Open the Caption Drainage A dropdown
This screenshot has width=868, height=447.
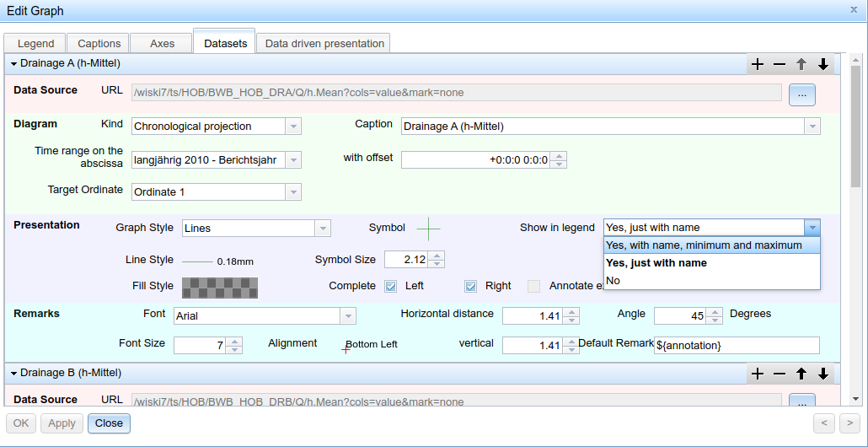pyautogui.click(x=812, y=127)
